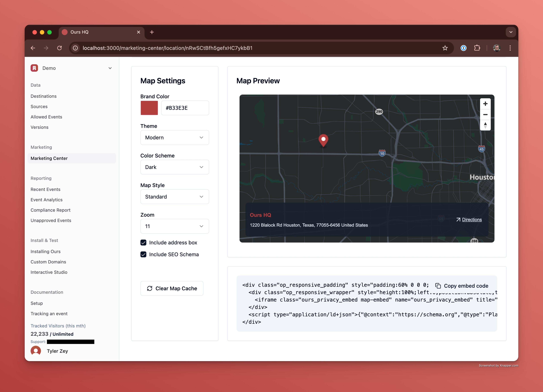Click the red Brand Color swatch
Image resolution: width=543 pixels, height=392 pixels.
click(149, 108)
